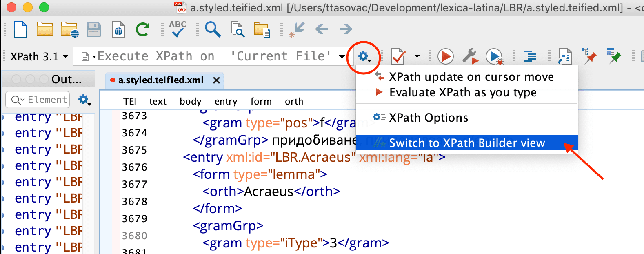Reload the file using the green arrow
Image resolution: width=644 pixels, height=254 pixels.
[x=142, y=29]
